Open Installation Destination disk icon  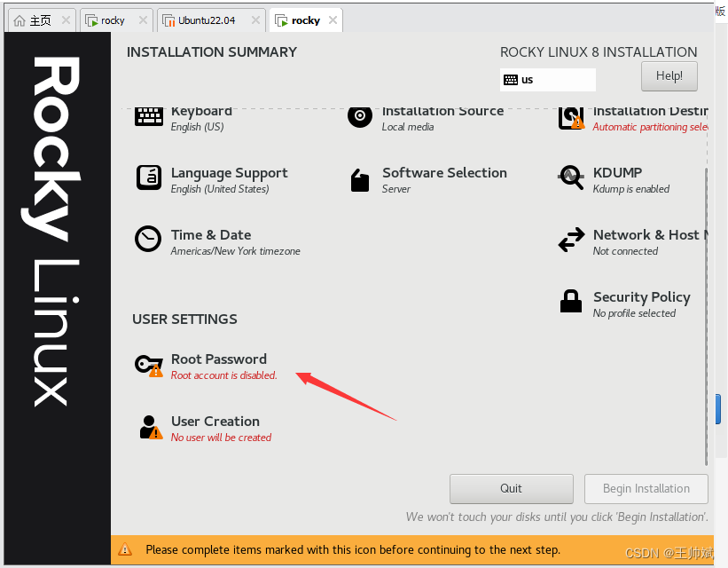pyautogui.click(x=571, y=119)
